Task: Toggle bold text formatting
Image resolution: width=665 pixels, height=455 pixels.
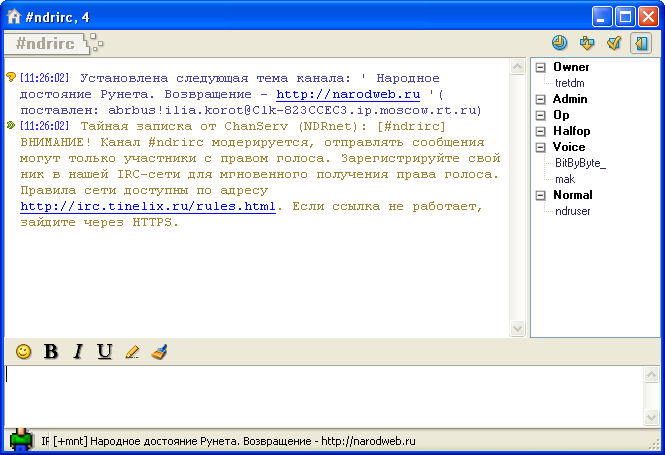Action: click(51, 352)
